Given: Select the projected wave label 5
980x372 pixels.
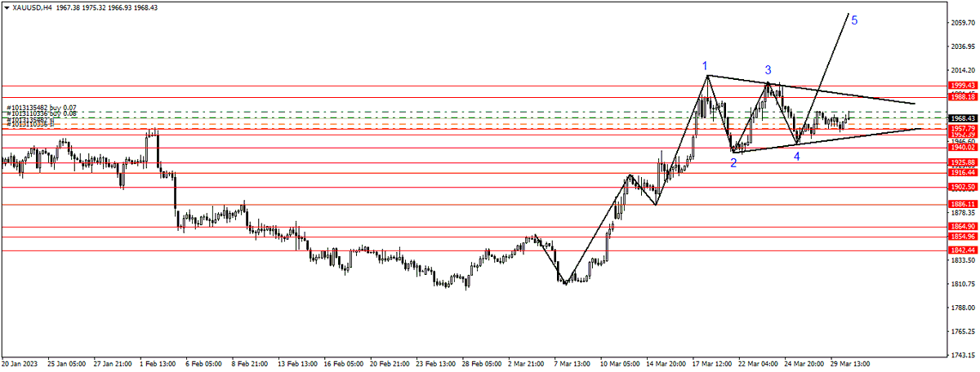Looking at the screenshot, I should 854,21.
